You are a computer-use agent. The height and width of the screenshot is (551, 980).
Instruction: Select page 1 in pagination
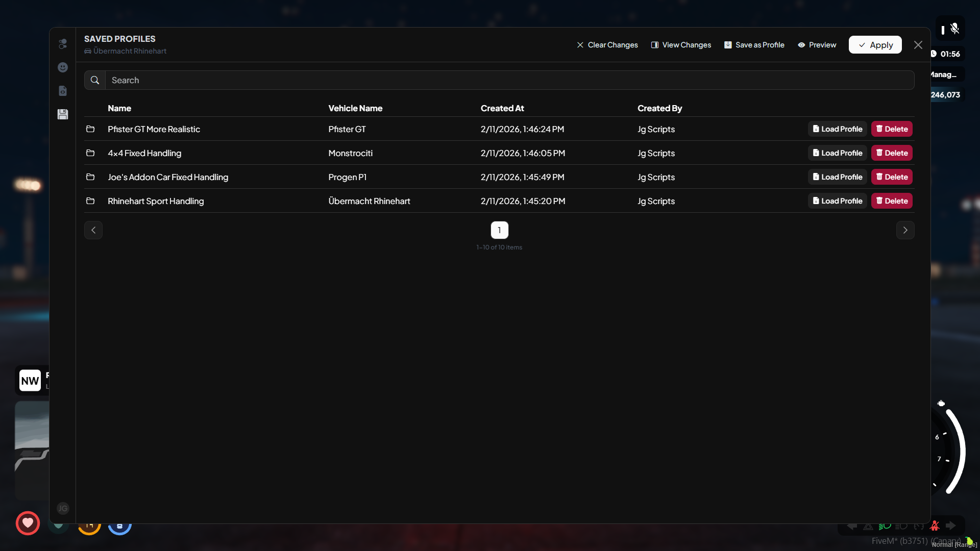(499, 230)
